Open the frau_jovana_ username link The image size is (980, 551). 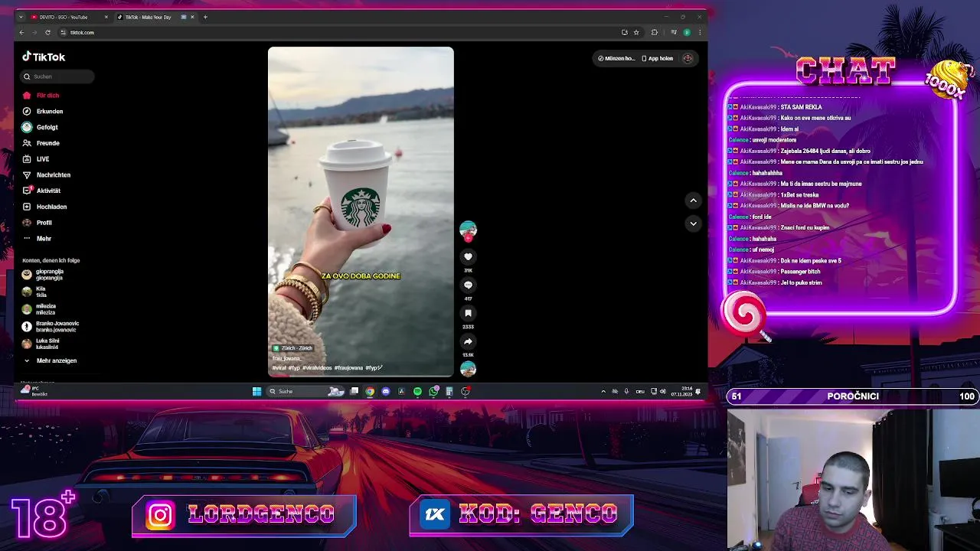(286, 358)
